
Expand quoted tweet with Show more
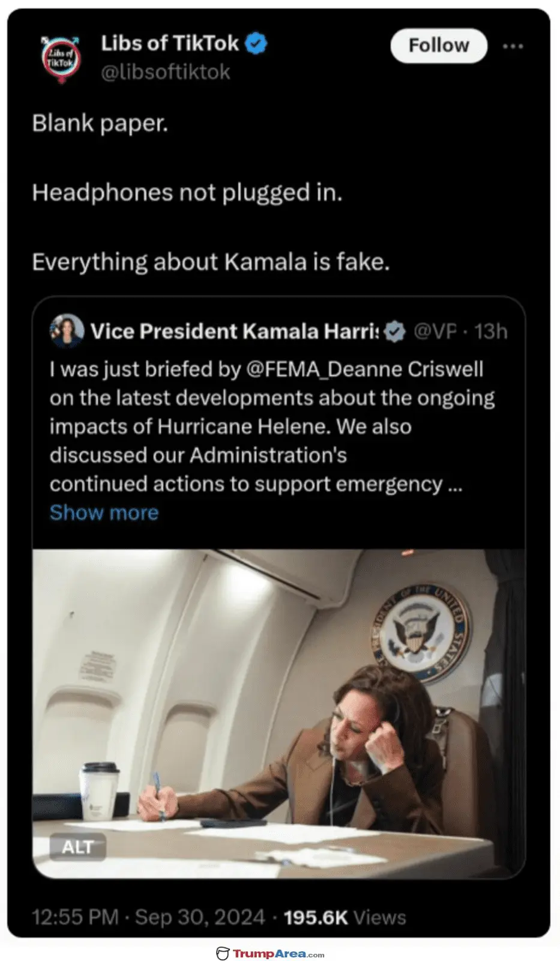[x=104, y=512]
